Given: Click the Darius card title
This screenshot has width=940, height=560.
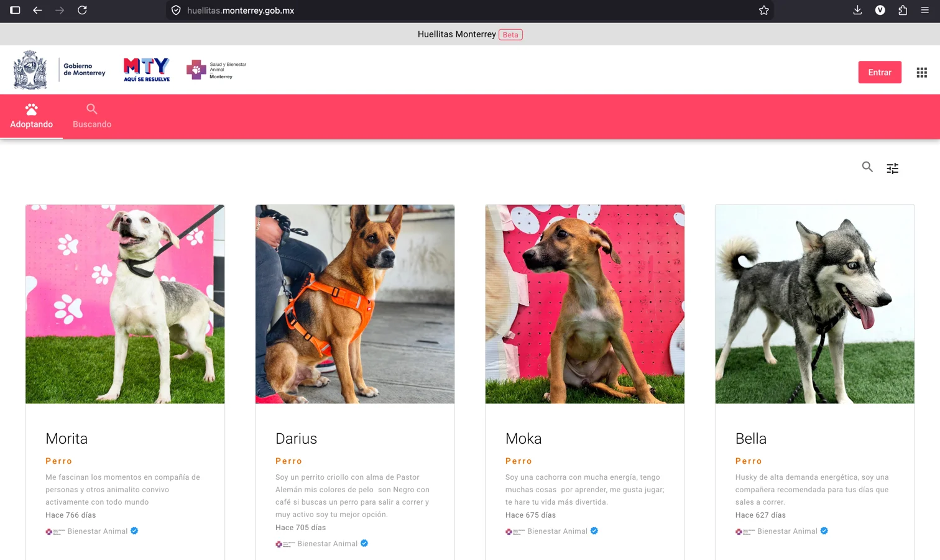Looking at the screenshot, I should (296, 439).
